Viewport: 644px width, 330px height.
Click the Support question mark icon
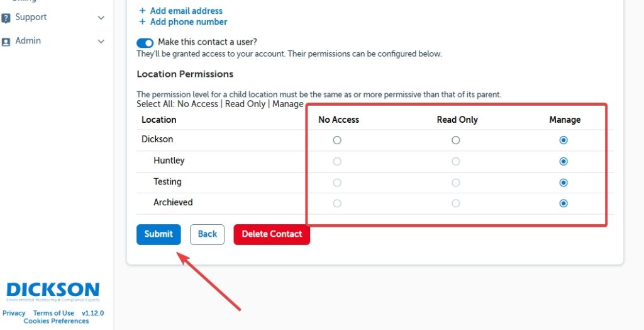[x=6, y=18]
